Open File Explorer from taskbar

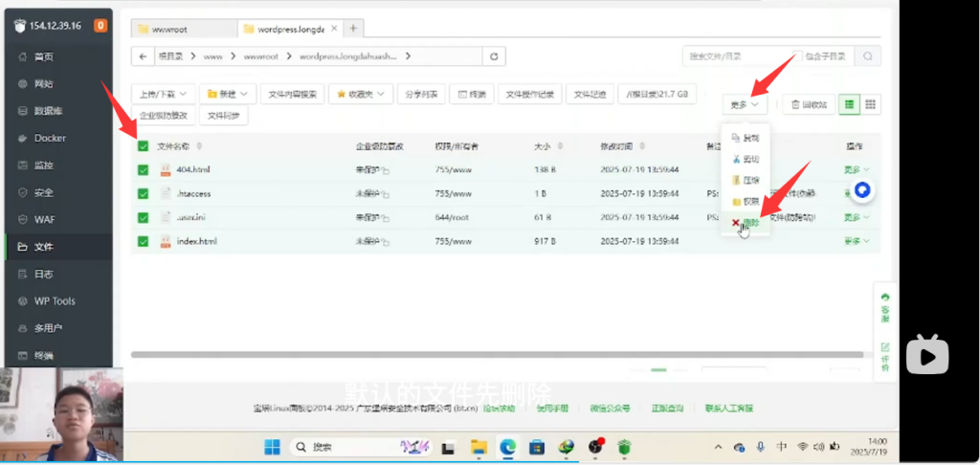(x=479, y=447)
